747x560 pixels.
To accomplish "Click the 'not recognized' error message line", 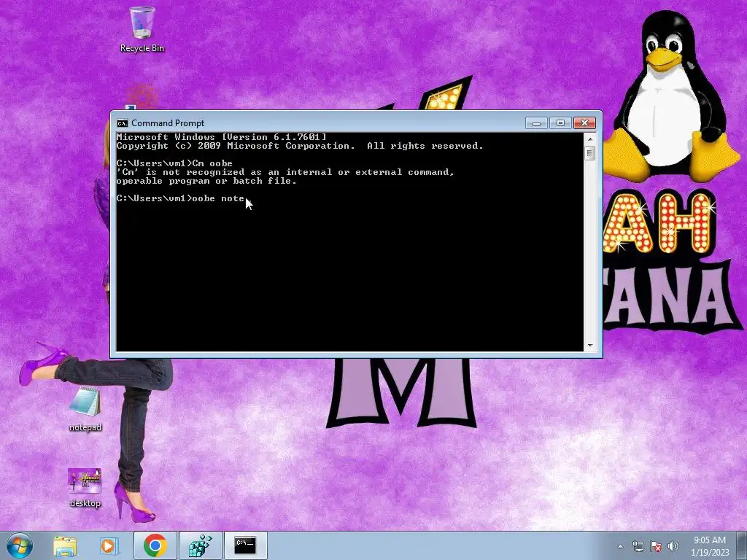I will 285,172.
